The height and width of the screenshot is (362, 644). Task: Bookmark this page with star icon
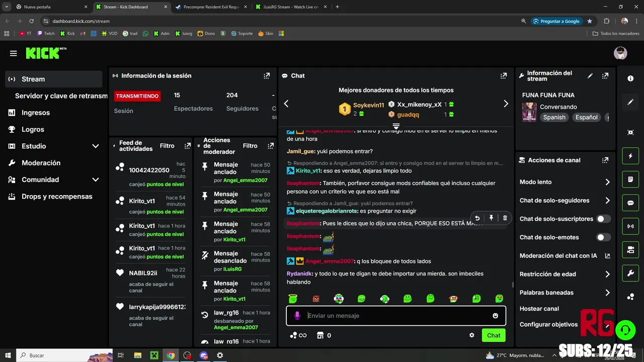pos(590,21)
